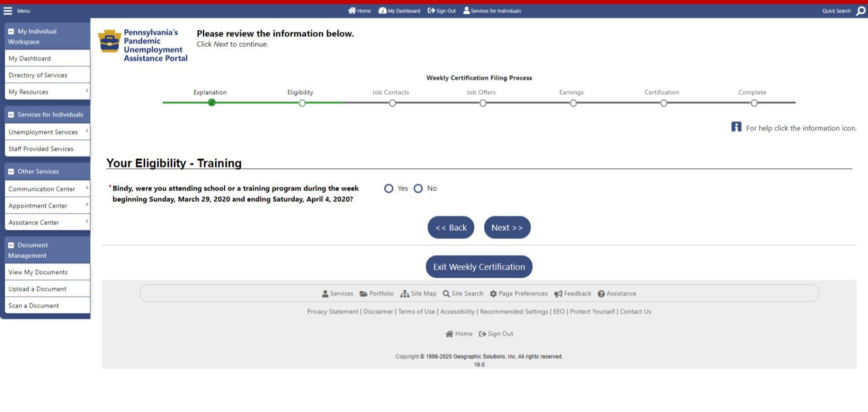Open My Dashboard gauge icon in top bar

click(x=382, y=11)
